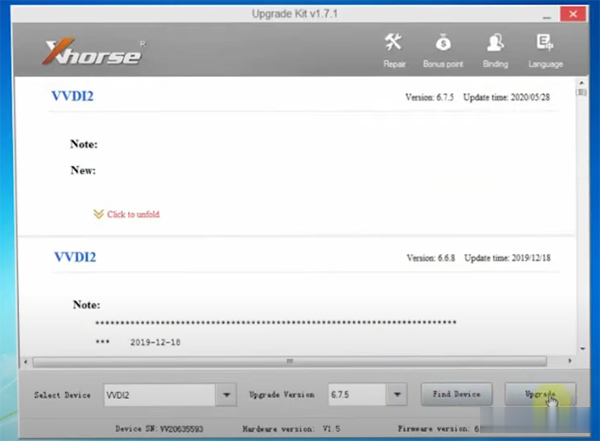Click the 'New:' label text
The image size is (600, 441).
[x=83, y=170]
